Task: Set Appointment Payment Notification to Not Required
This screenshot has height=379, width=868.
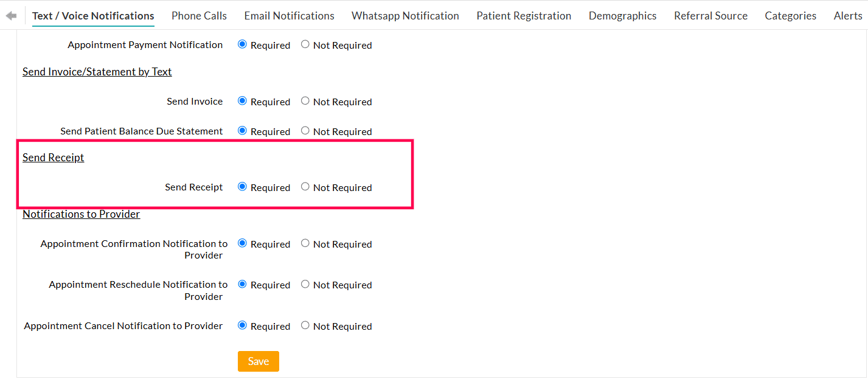Action: tap(305, 44)
